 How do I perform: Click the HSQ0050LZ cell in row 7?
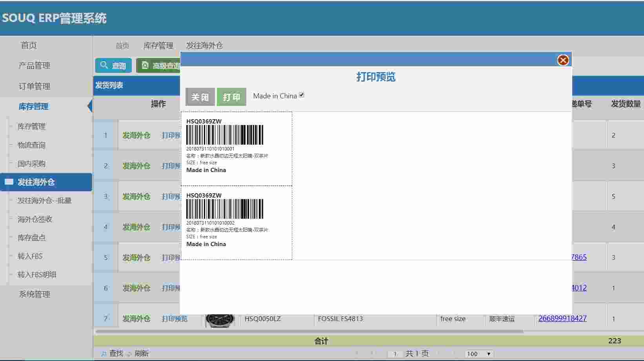(x=263, y=319)
